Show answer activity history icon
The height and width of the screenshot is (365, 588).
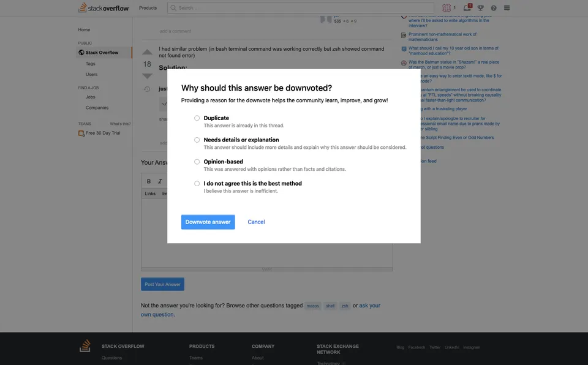(x=147, y=89)
